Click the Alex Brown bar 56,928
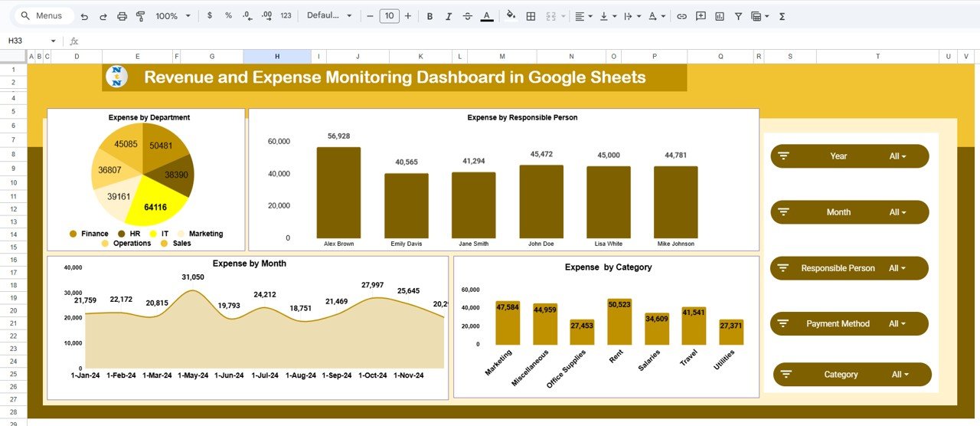This screenshot has height=426, width=980. click(338, 192)
